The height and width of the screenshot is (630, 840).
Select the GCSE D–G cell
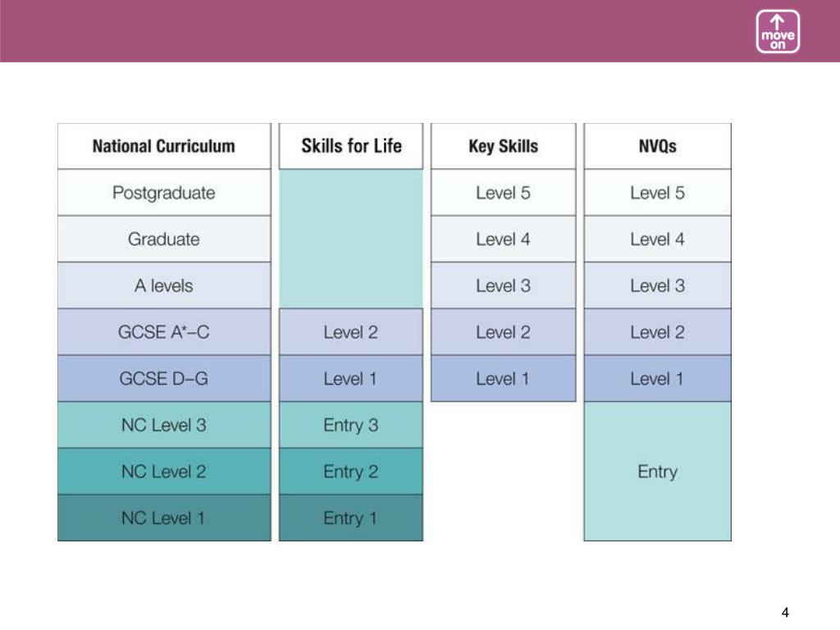(x=164, y=379)
